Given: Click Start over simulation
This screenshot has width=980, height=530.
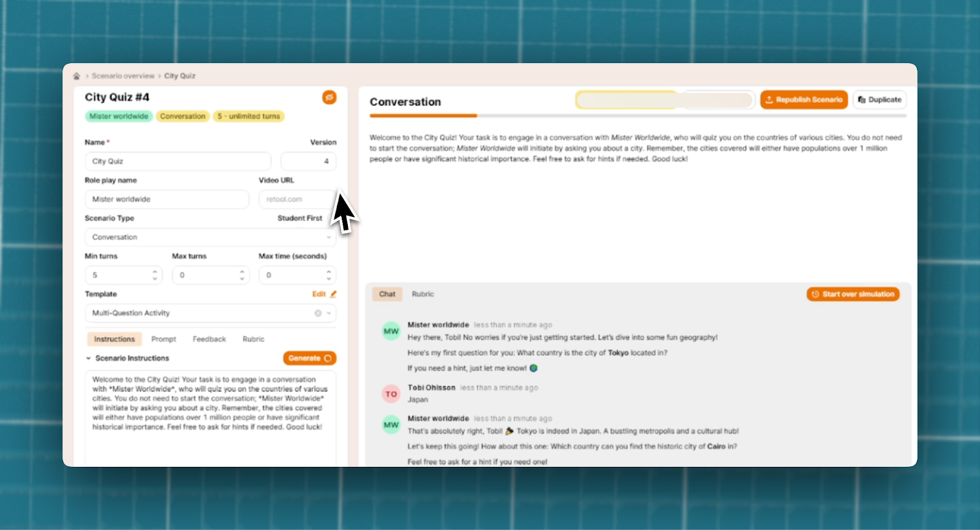Looking at the screenshot, I should pos(853,294).
